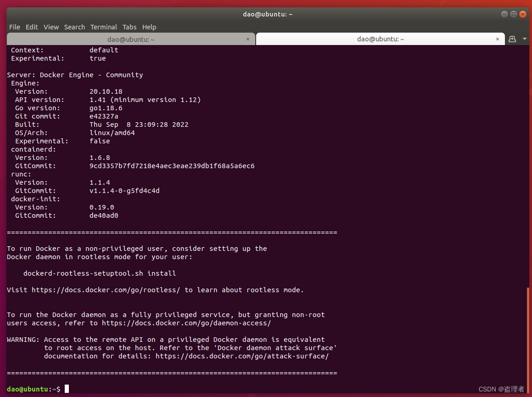Open the Help menu

pyautogui.click(x=149, y=27)
